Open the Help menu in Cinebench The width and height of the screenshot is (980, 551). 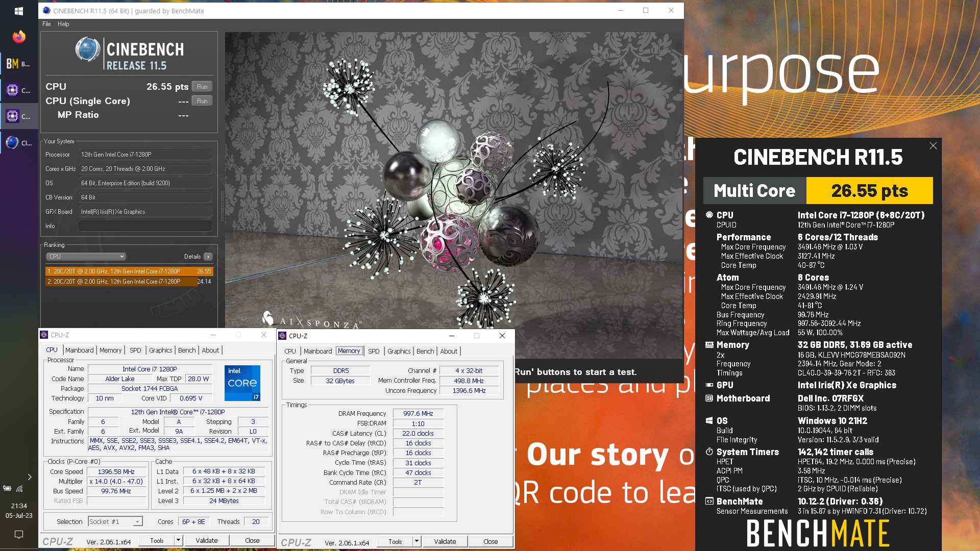click(x=63, y=24)
